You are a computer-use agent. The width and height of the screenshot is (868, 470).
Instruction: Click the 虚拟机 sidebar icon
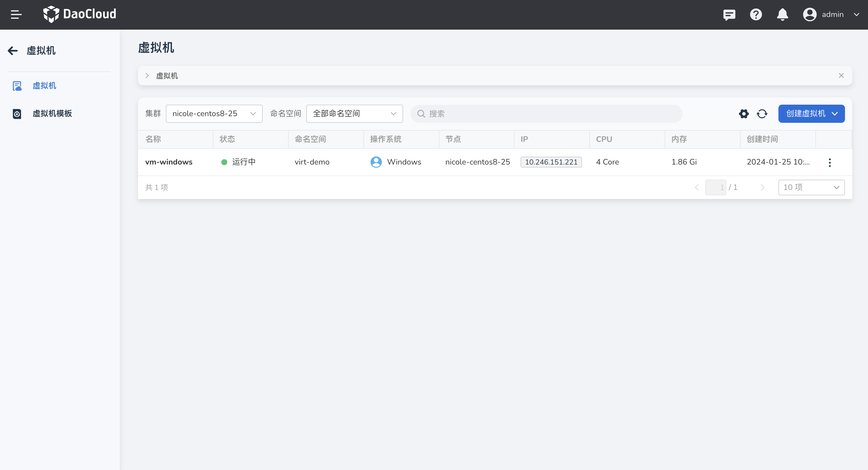pos(17,86)
